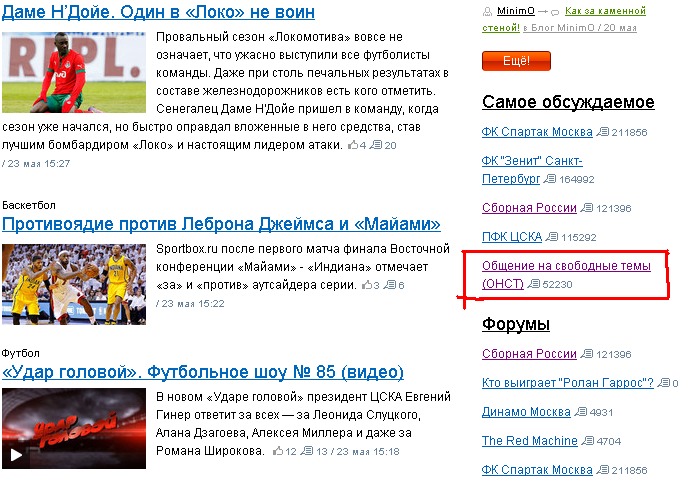Click comments icon next to 121396 in Forums

point(587,354)
